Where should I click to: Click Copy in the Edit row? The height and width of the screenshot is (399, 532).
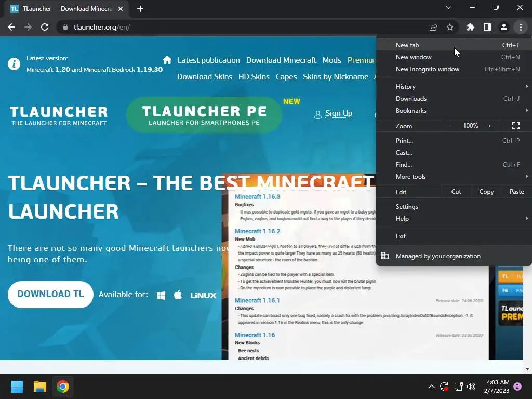[486, 192]
